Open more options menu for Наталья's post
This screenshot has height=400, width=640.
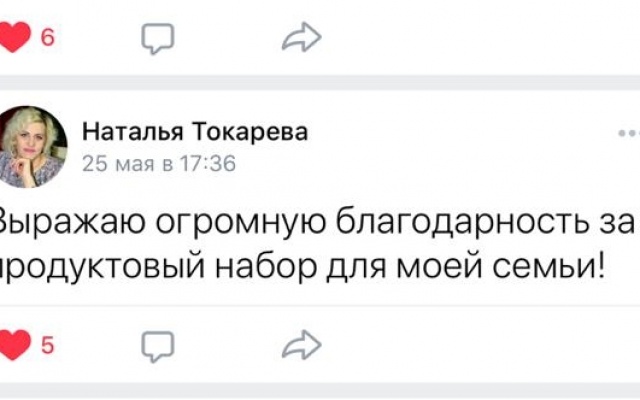point(629,132)
